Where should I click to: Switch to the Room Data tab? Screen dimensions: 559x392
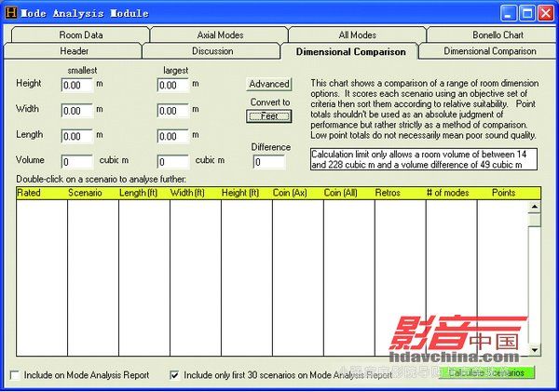tap(80, 35)
